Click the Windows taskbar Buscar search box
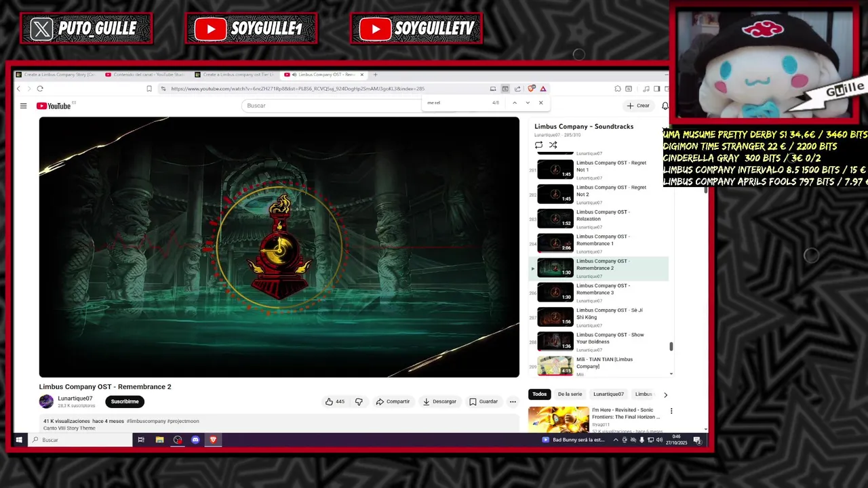Image resolution: width=868 pixels, height=488 pixels. (x=81, y=440)
